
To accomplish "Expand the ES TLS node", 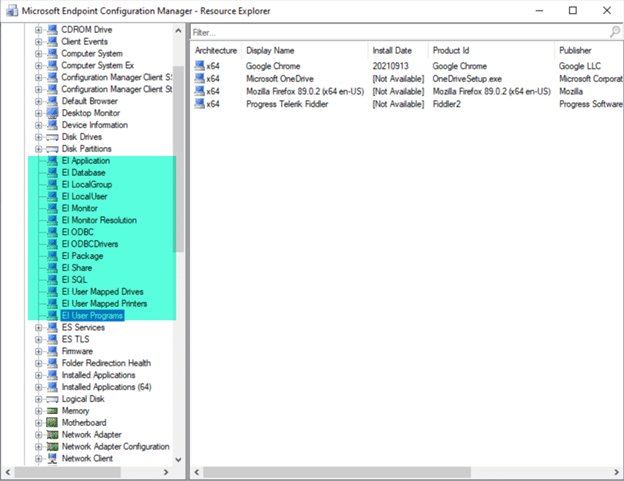I will (38, 340).
